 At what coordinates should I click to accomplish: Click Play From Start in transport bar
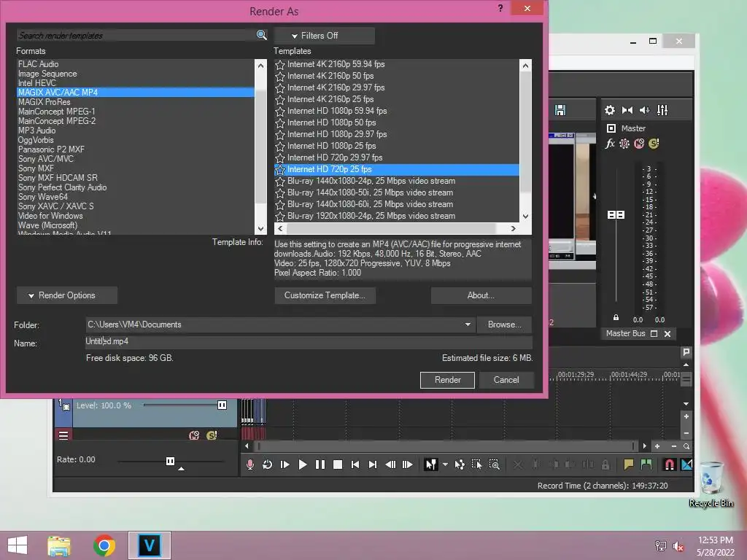click(285, 464)
